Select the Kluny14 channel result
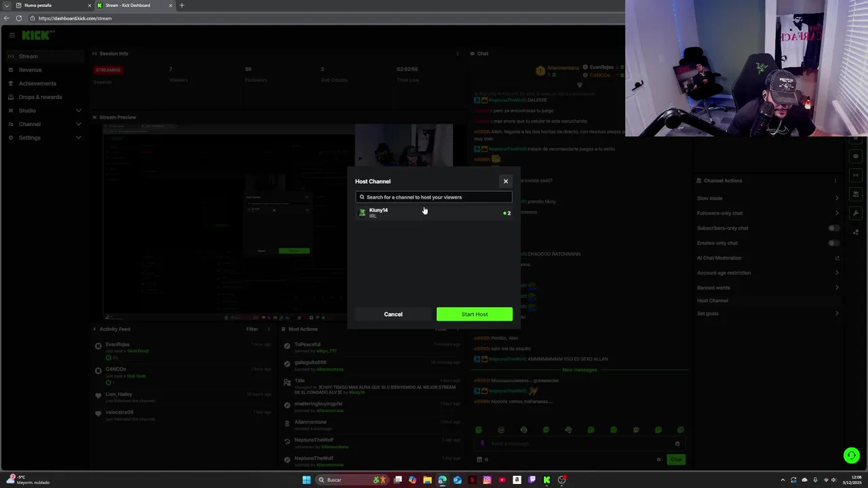The image size is (868, 488). 434,213
